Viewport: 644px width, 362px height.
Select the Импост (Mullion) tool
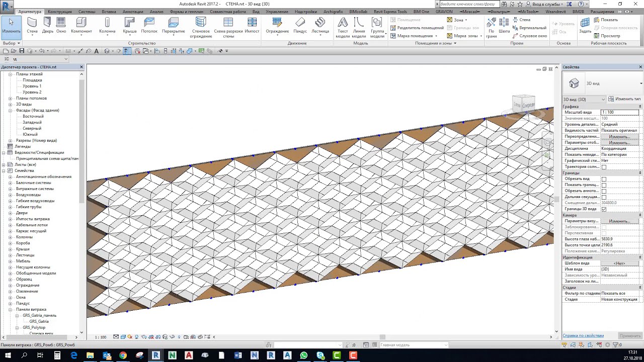coord(252,26)
